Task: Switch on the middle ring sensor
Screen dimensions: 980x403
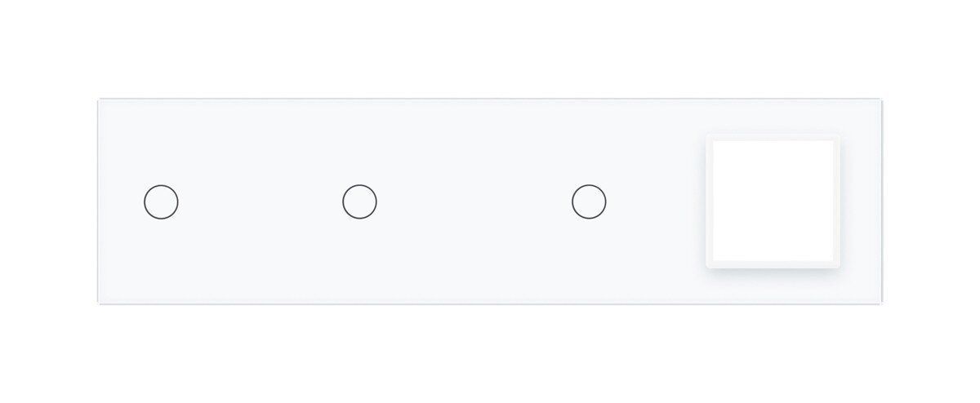Action: coord(359,201)
